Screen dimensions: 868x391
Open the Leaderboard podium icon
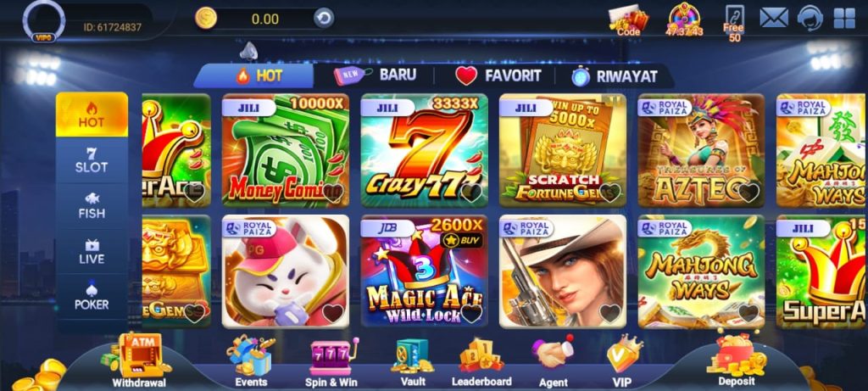pos(481,362)
